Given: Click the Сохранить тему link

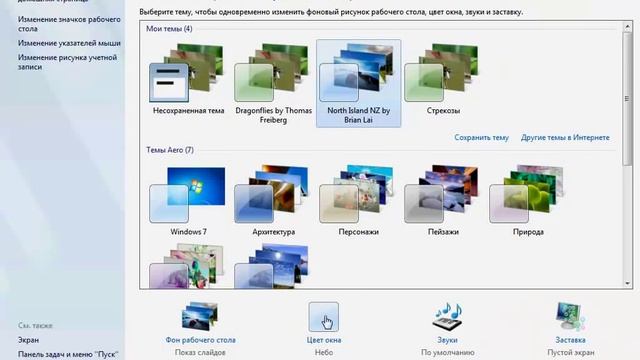Looking at the screenshot, I should click(x=482, y=138).
